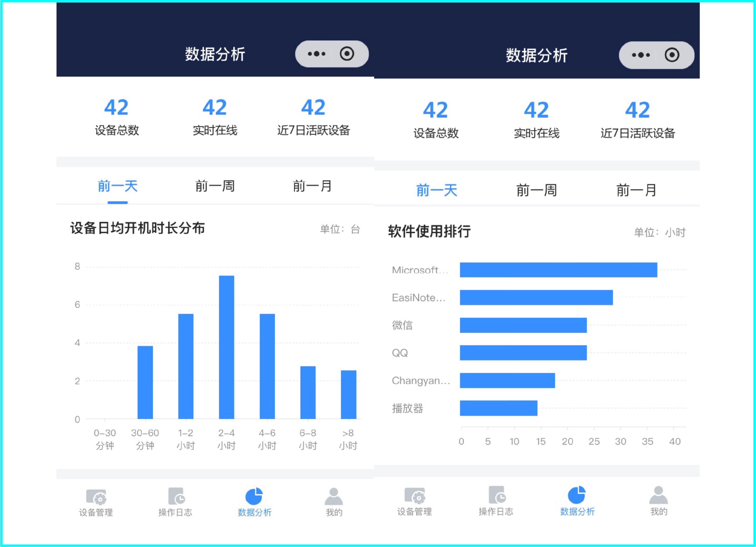Click the 4–6 小时 bar in chart
Viewport: 756px width, 547px height.
267,366
